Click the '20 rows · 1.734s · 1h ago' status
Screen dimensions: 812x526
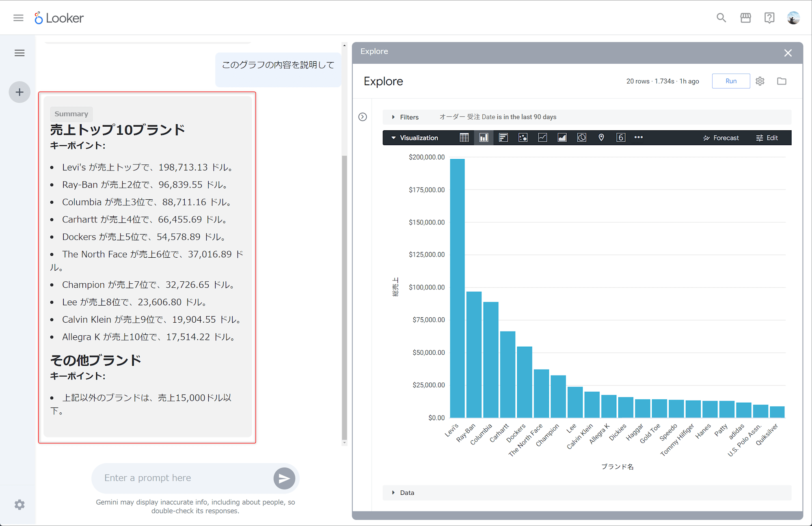[663, 81]
